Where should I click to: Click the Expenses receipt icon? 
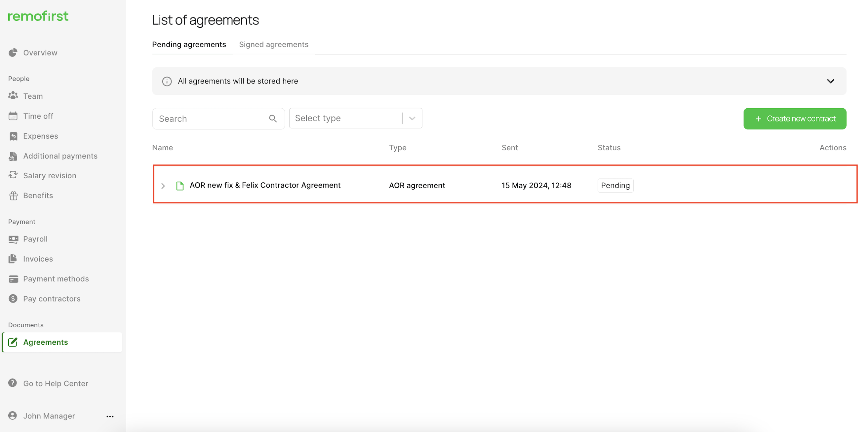(x=13, y=136)
